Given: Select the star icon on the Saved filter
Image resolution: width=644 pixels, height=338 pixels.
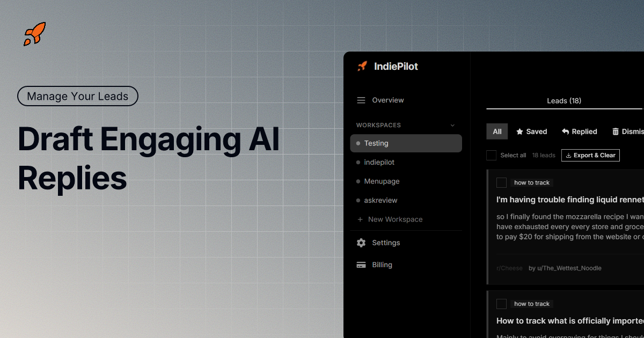Looking at the screenshot, I should point(519,131).
